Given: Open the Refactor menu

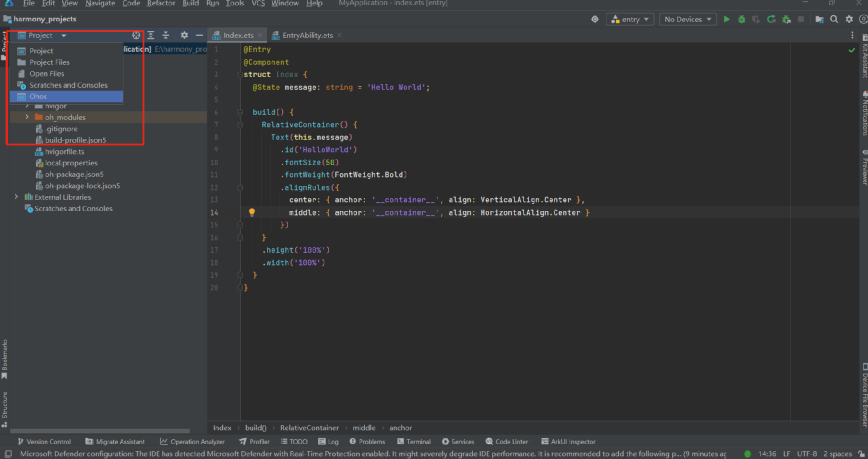Looking at the screenshot, I should click(161, 4).
